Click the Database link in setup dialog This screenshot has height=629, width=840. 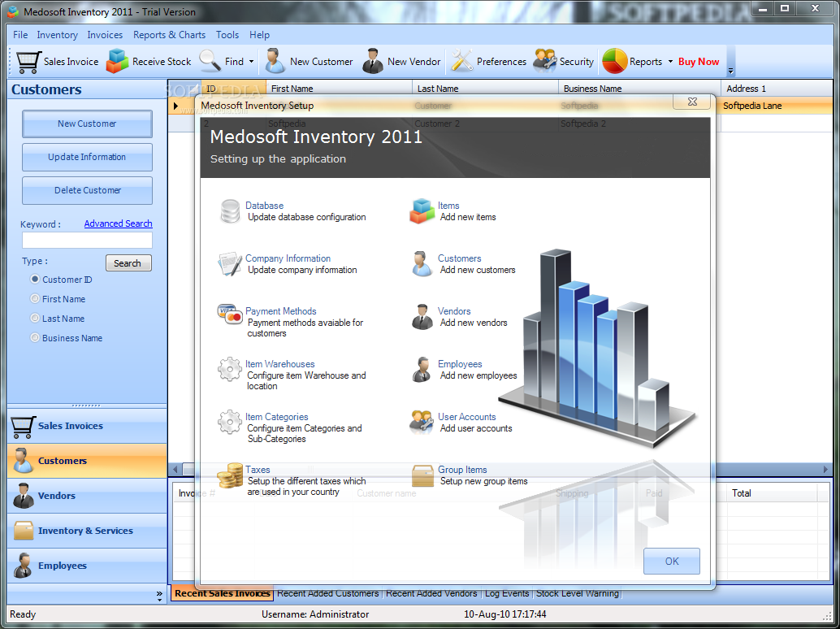point(264,206)
